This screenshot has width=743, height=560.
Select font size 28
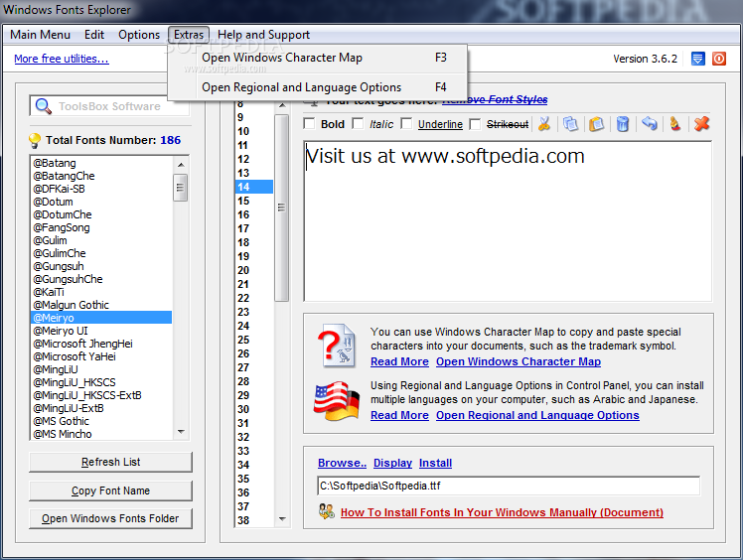tap(254, 381)
